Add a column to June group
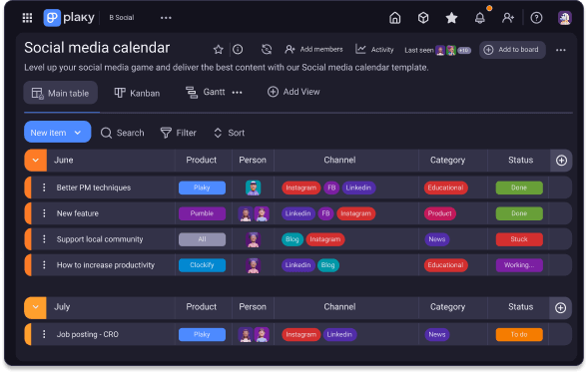The height and width of the screenshot is (373, 588). 561,161
